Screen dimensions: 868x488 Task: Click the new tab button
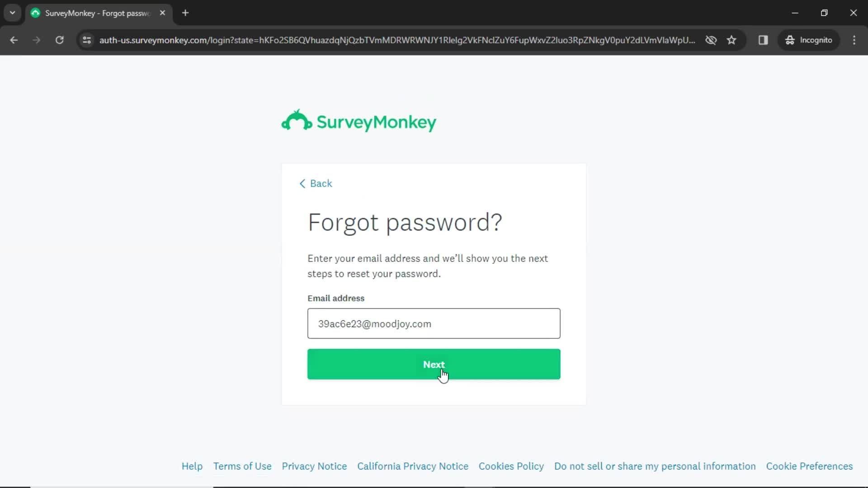tap(185, 13)
